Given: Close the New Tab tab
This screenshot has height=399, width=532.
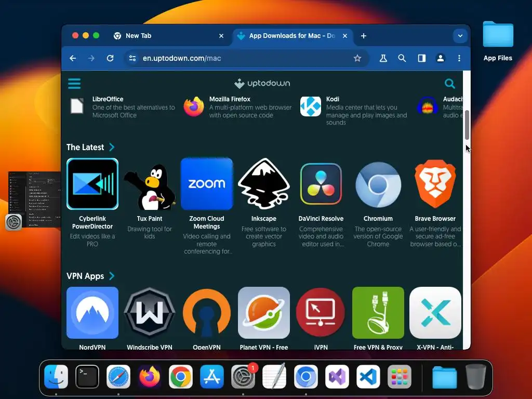Looking at the screenshot, I should pos(221,36).
